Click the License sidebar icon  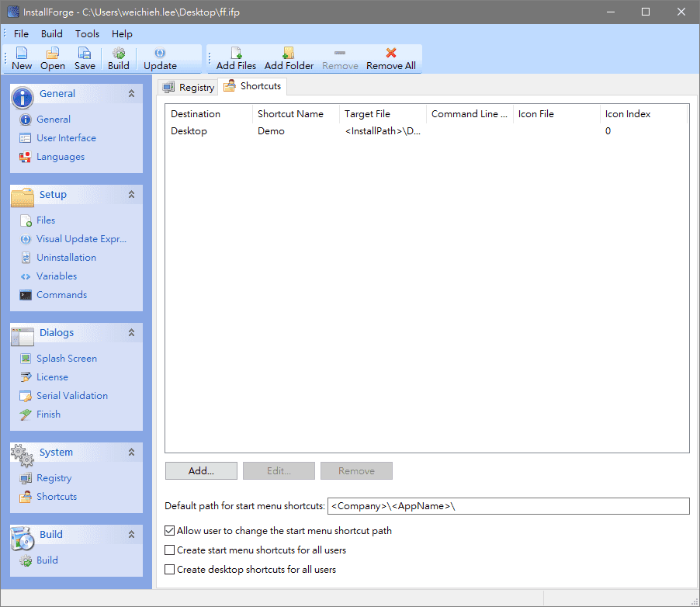coord(26,377)
